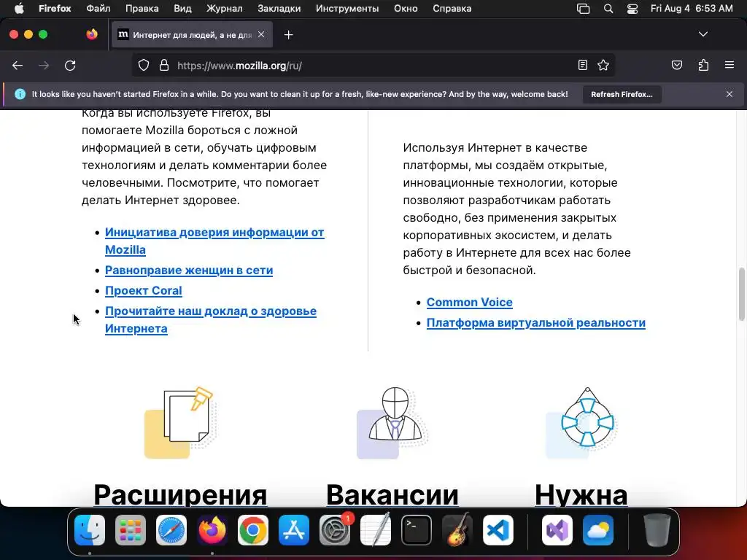Open Launchpad from the Dock
This screenshot has width=747, height=560.
131,530
